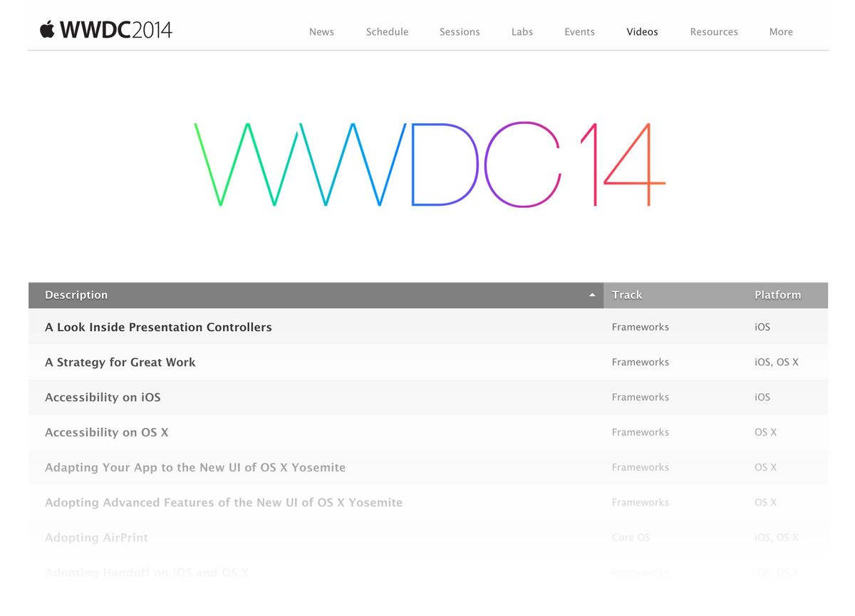Click the large WWDC14 banner graphic
The image size is (855, 616).
(x=430, y=165)
